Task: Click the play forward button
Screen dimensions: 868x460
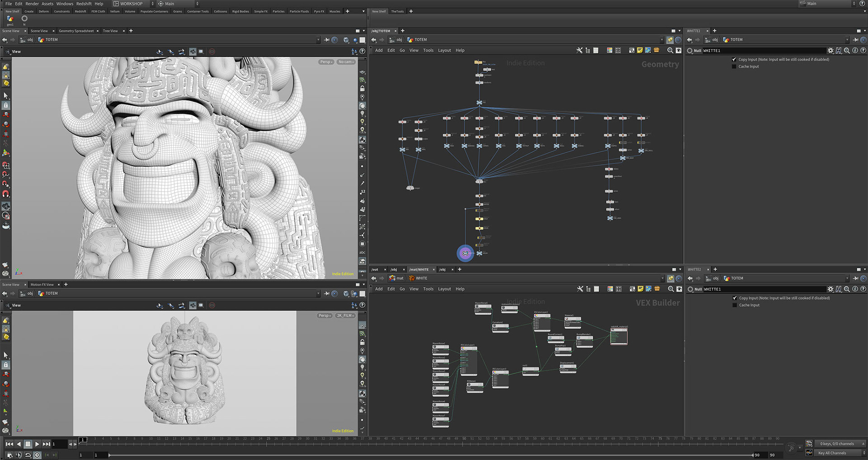Action: click(x=37, y=444)
